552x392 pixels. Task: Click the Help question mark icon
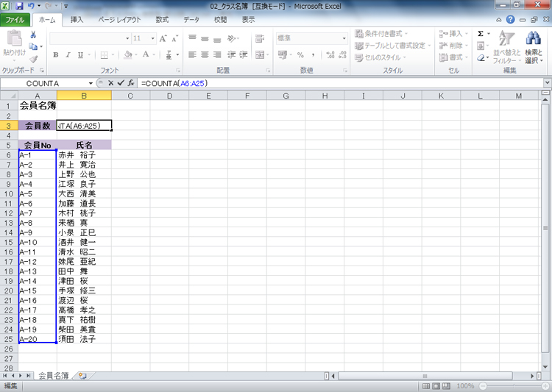point(510,20)
